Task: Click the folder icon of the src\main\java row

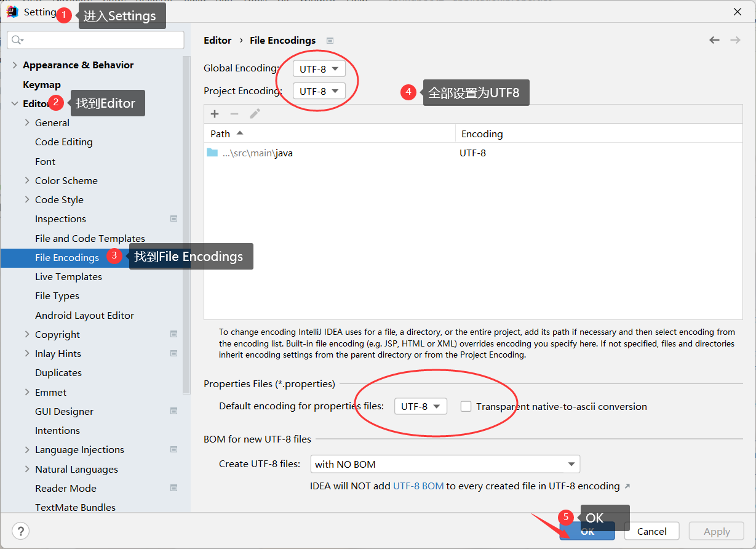Action: (x=212, y=153)
